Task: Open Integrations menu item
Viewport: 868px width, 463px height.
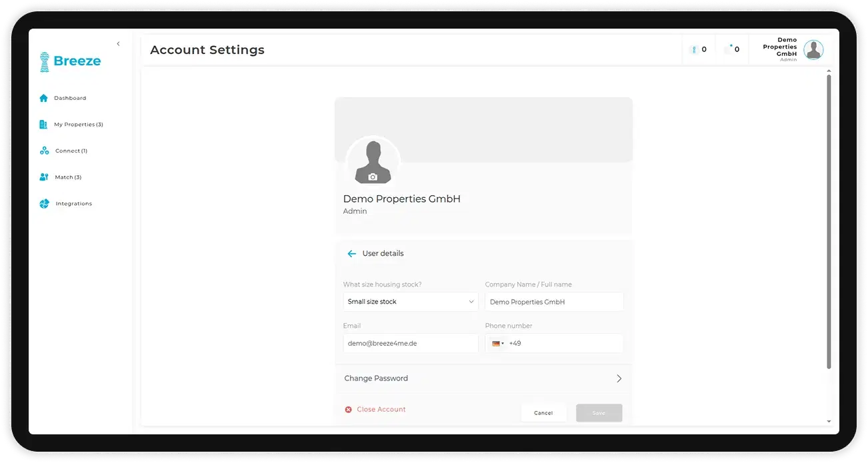Action: (74, 204)
